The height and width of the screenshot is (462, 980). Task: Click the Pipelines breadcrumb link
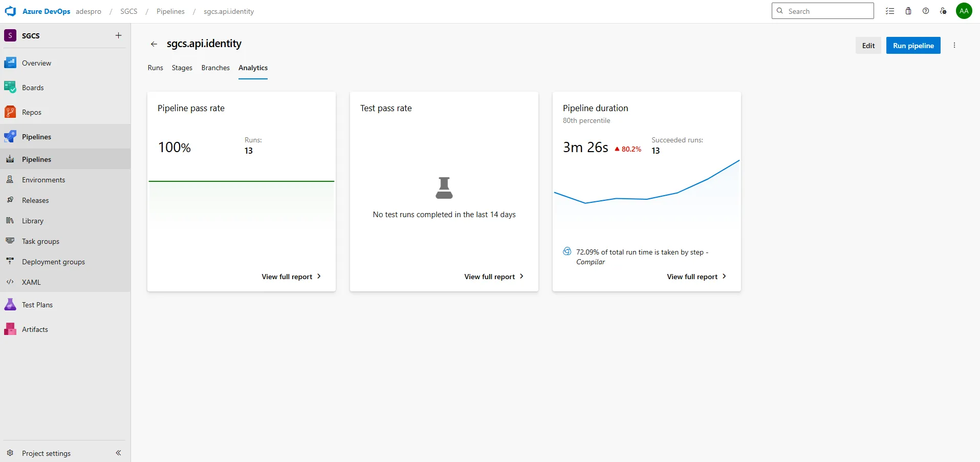[x=170, y=11]
